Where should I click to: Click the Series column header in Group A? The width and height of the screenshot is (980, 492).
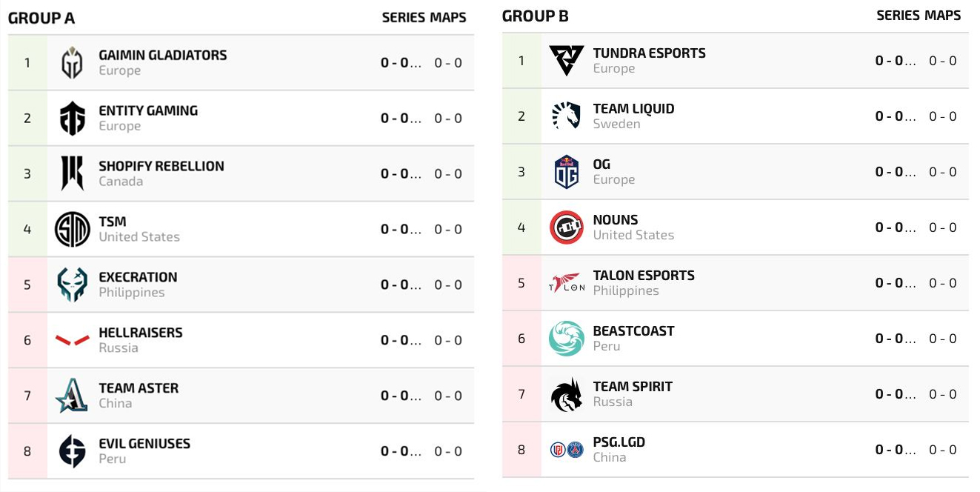pos(403,18)
